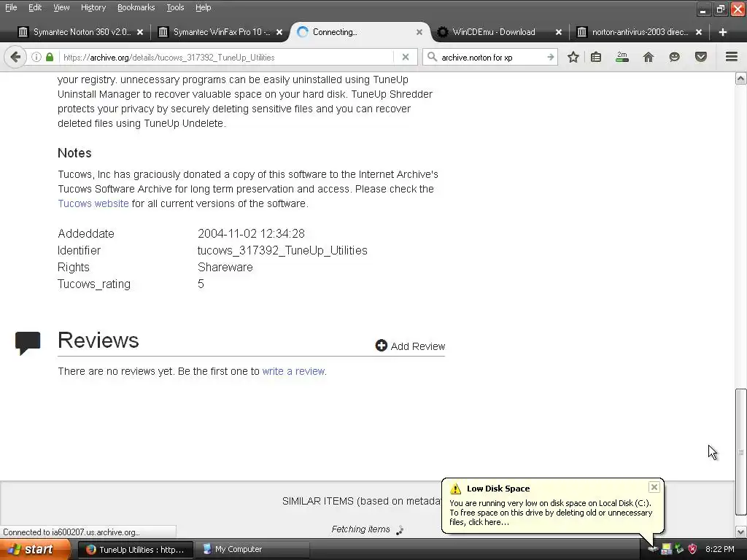The width and height of the screenshot is (747, 560).
Task: Open the Firefox hamburger menu
Action: 732,57
